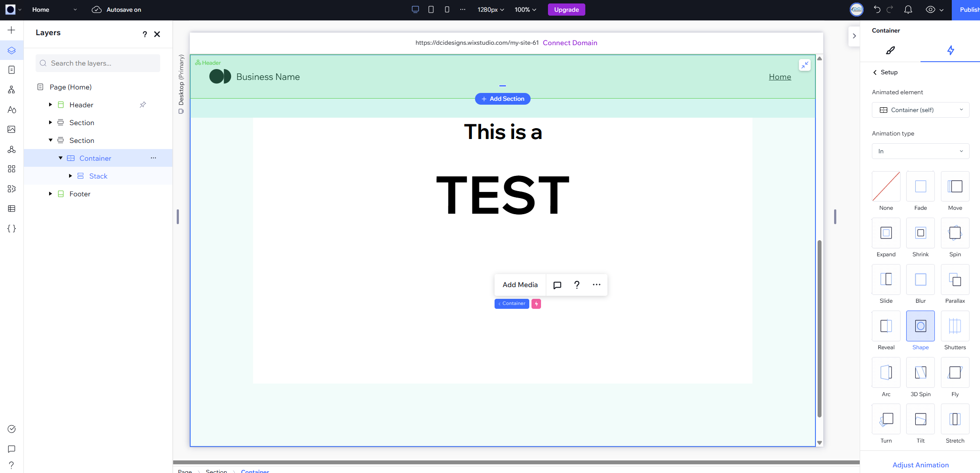Viewport: 980px width, 473px height.
Task: Expand the Footer layer tree item
Action: [x=50, y=194]
